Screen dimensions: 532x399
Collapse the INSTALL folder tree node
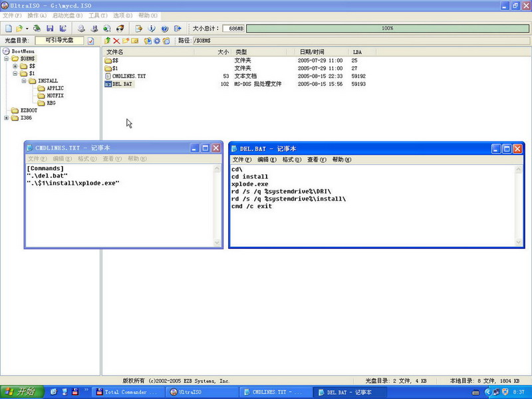click(x=24, y=81)
